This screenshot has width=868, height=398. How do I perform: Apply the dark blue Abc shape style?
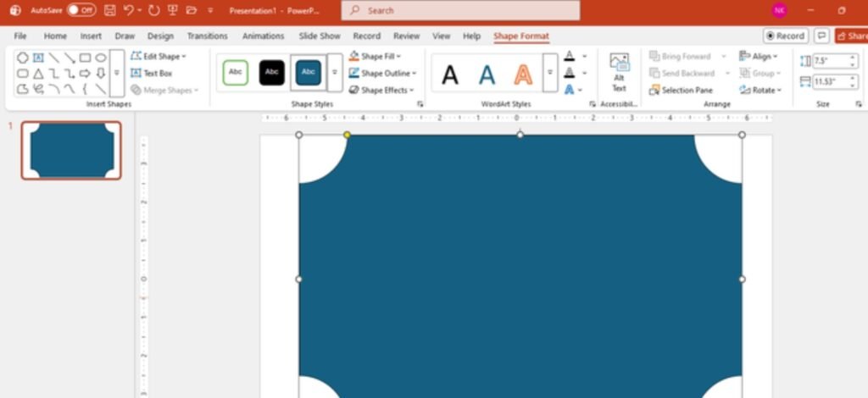coord(309,73)
